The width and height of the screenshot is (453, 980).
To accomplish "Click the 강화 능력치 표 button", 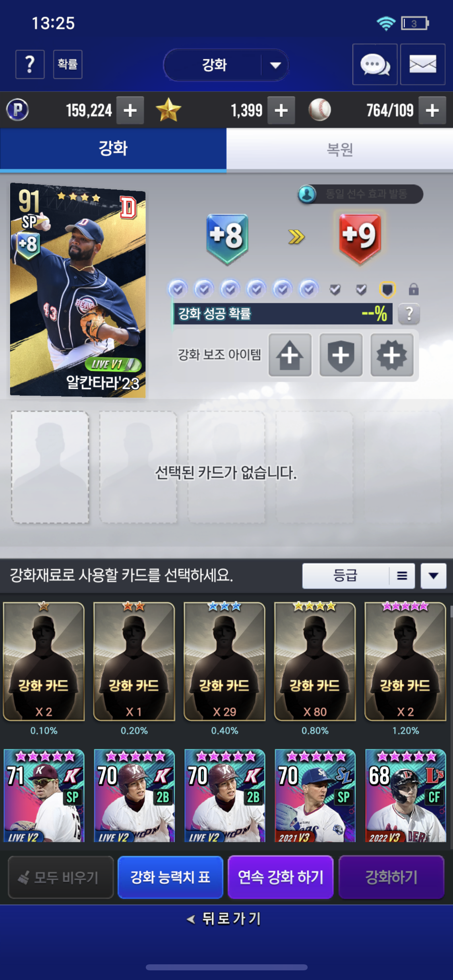I will pos(170,877).
